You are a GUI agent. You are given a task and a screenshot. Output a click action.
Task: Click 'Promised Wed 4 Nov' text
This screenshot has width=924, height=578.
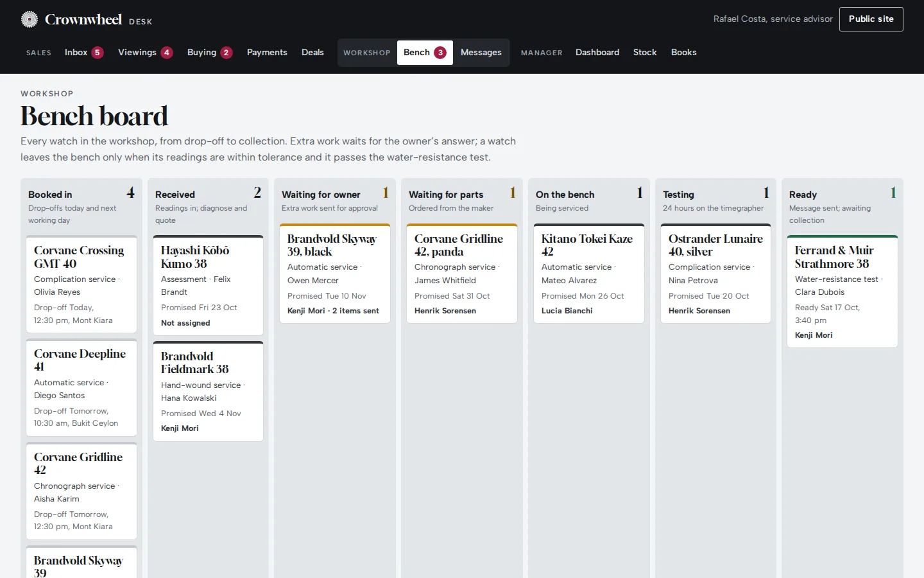click(x=201, y=414)
